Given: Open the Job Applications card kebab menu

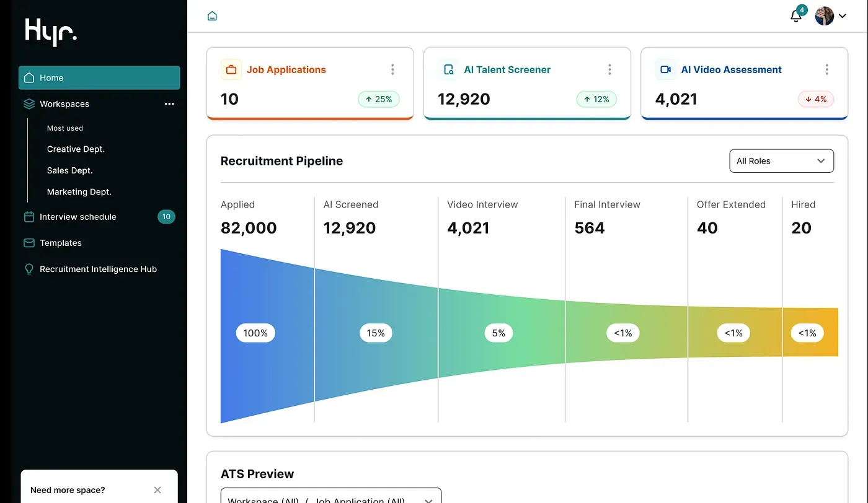Looking at the screenshot, I should coord(392,69).
